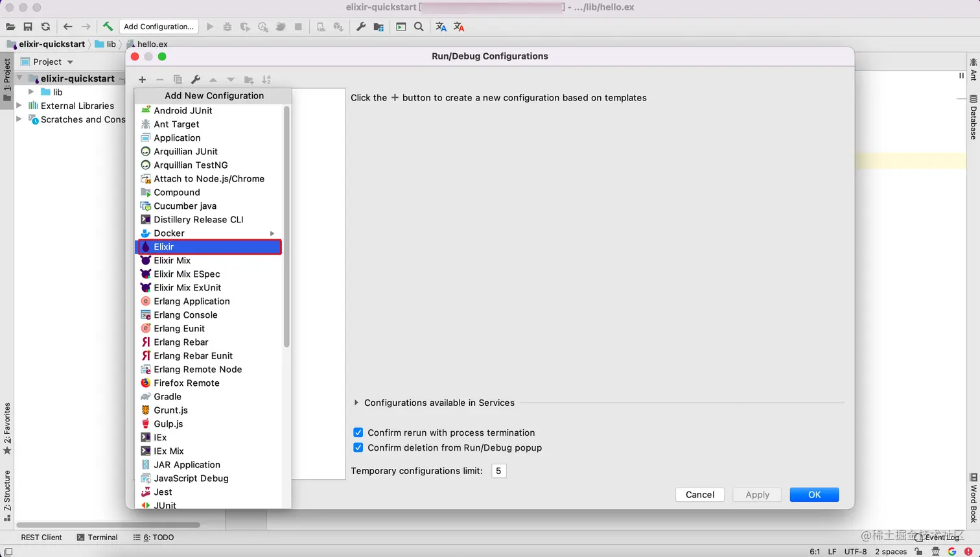Select Elixir Mix configuration type
This screenshot has width=980, height=557.
point(209,260)
